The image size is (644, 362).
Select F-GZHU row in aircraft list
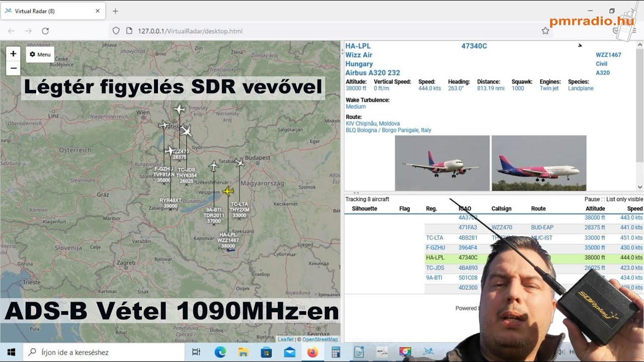tap(534, 248)
